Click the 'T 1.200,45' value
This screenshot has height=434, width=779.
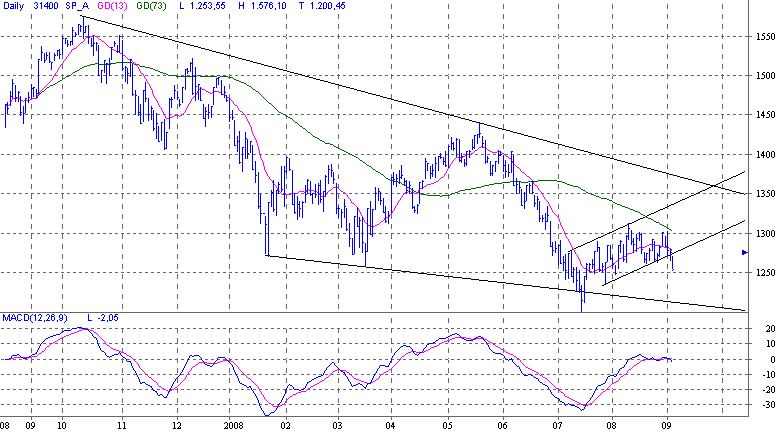pyautogui.click(x=322, y=6)
